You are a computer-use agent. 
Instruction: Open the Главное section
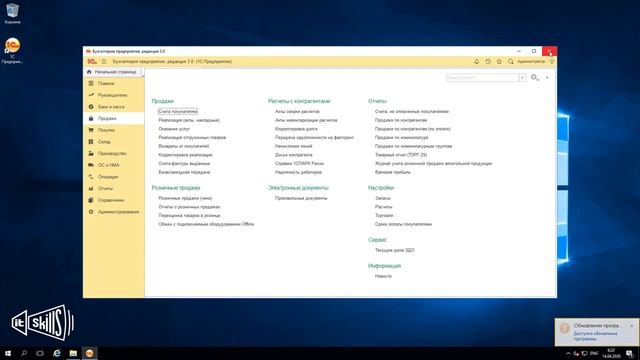[x=113, y=83]
